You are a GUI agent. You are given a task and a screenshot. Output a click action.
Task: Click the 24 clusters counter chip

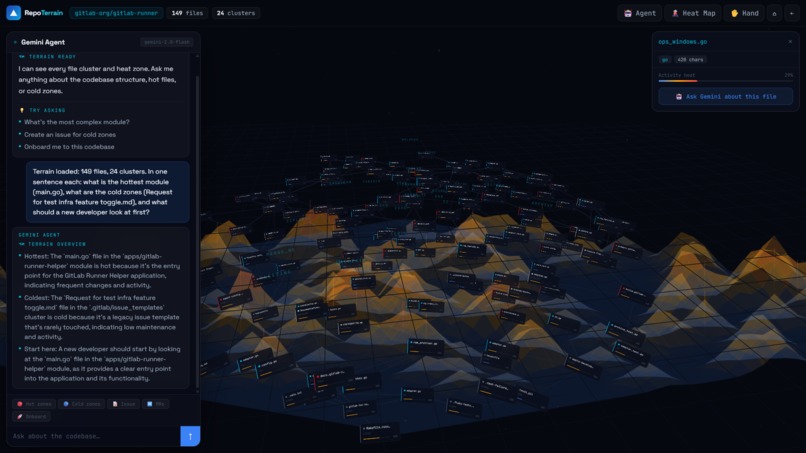coord(235,13)
